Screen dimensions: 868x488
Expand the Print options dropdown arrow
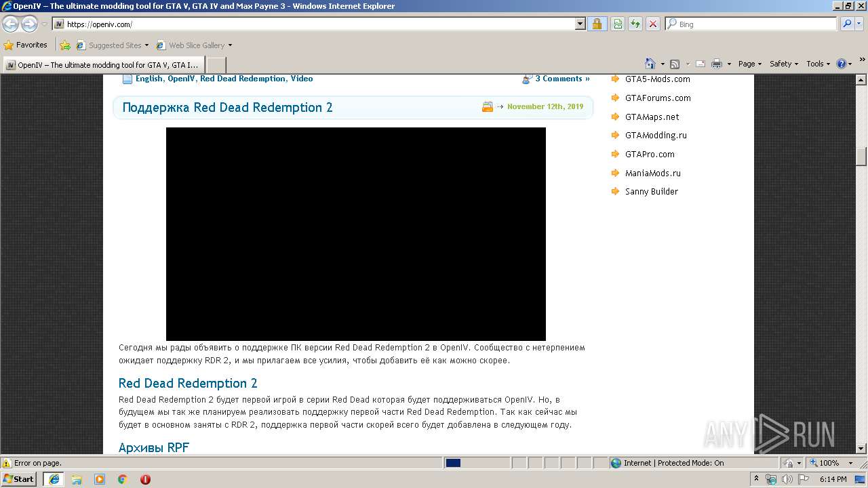click(729, 64)
